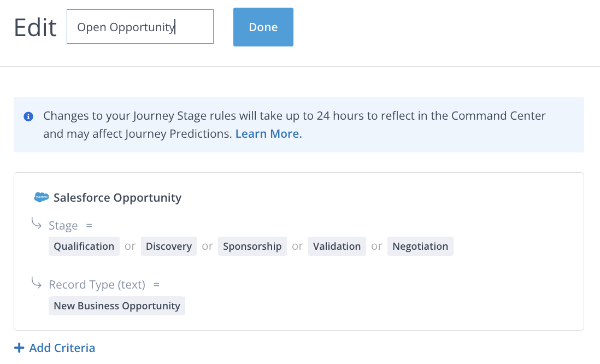Click the Stage field label
The image size is (600, 364).
point(63,226)
